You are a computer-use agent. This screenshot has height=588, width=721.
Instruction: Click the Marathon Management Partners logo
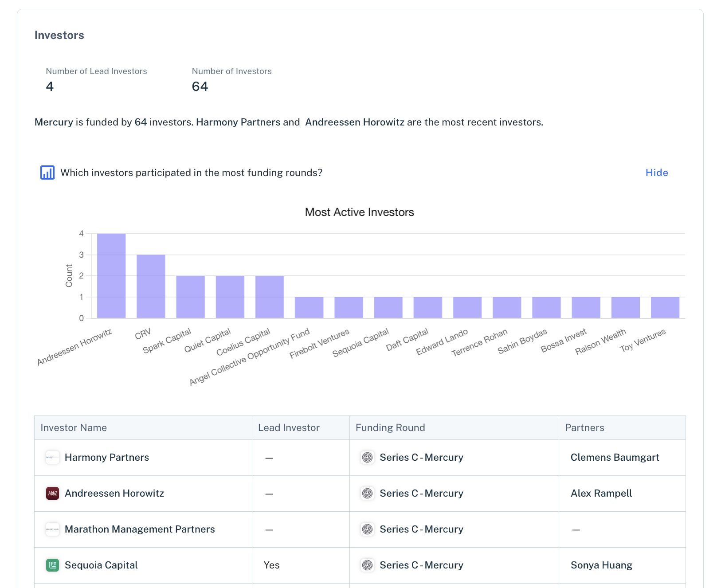[52, 529]
